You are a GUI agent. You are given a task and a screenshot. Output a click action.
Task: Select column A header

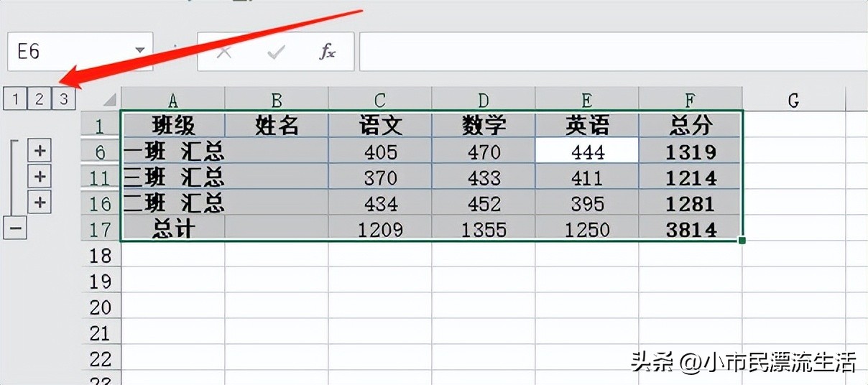[173, 100]
